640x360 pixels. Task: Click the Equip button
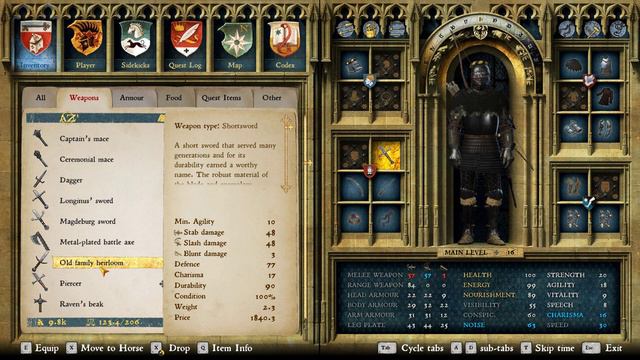(39, 348)
